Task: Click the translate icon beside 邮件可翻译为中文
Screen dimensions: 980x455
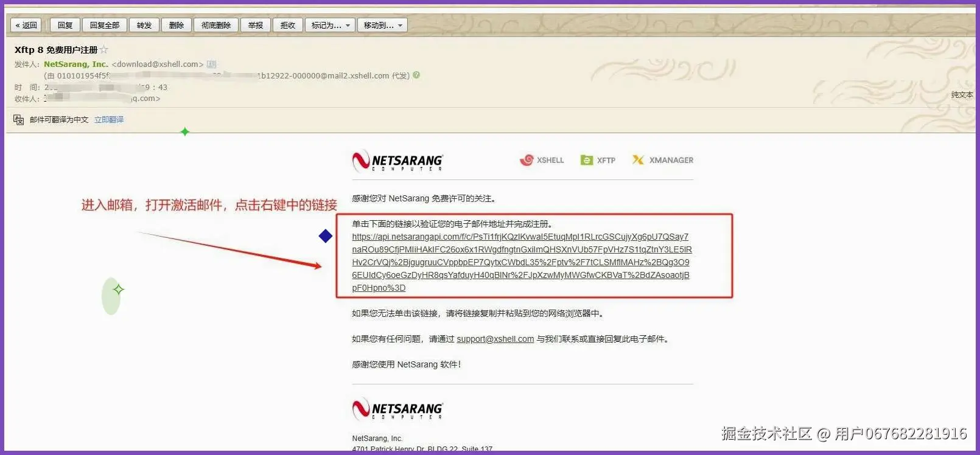Action: 19,120
